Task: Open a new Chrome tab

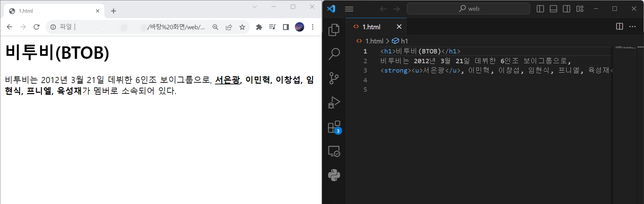Action: (113, 11)
